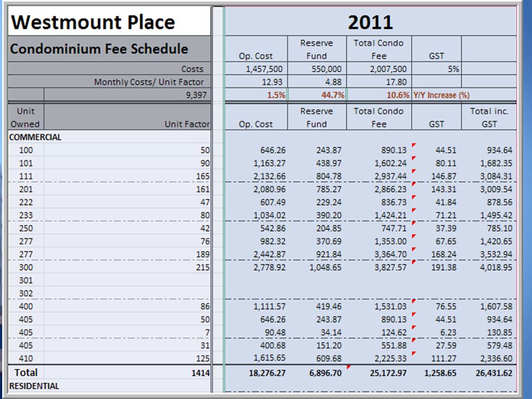
Task: Click unit factor "76" for unit 277
Action: pyautogui.click(x=205, y=242)
